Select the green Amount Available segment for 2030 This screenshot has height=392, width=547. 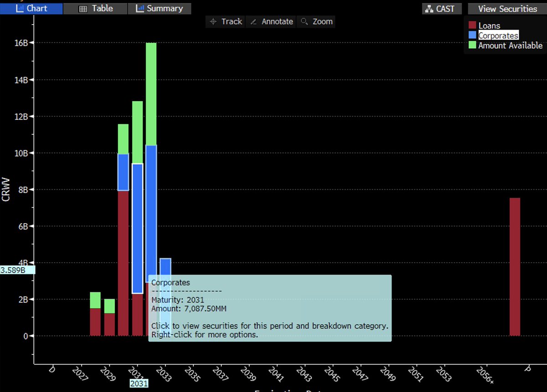pos(123,139)
